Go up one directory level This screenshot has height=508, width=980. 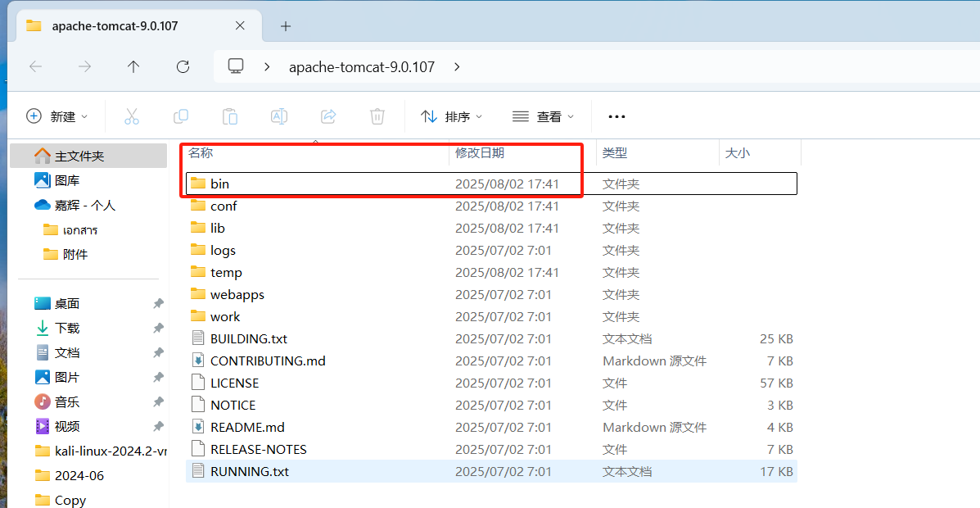pyautogui.click(x=133, y=66)
